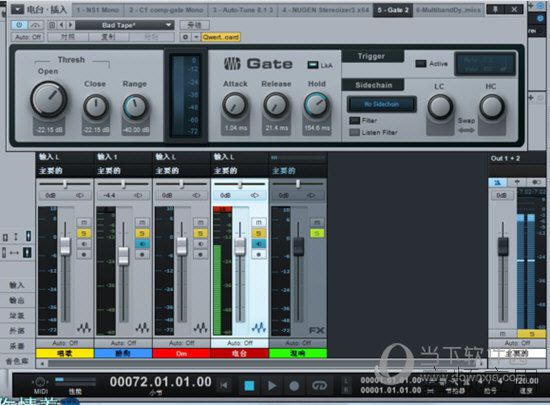The image size is (550, 405).
Task: Click the Auto: Off button in plugin header
Action: coord(28,37)
